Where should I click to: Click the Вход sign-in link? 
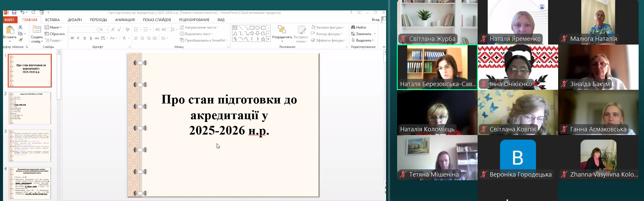[375, 20]
